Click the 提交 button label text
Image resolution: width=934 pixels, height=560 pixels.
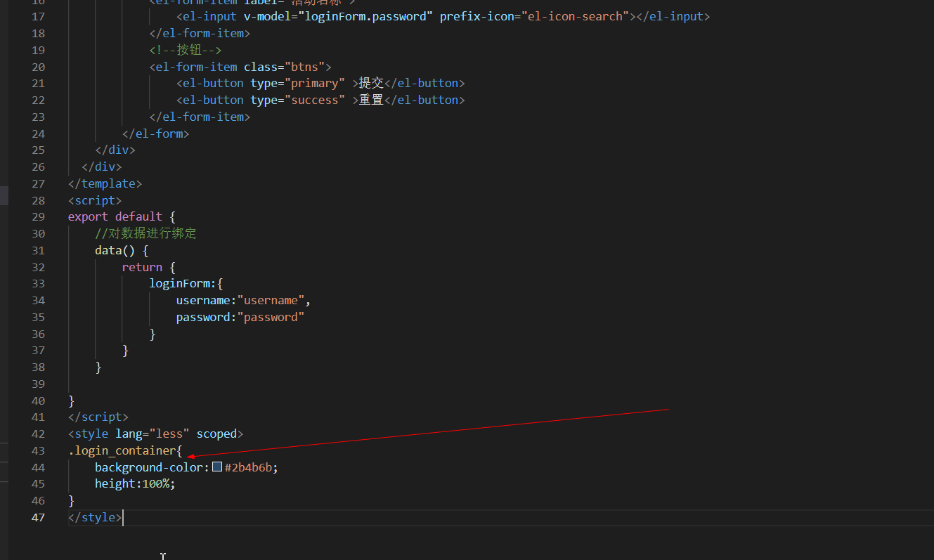[371, 83]
